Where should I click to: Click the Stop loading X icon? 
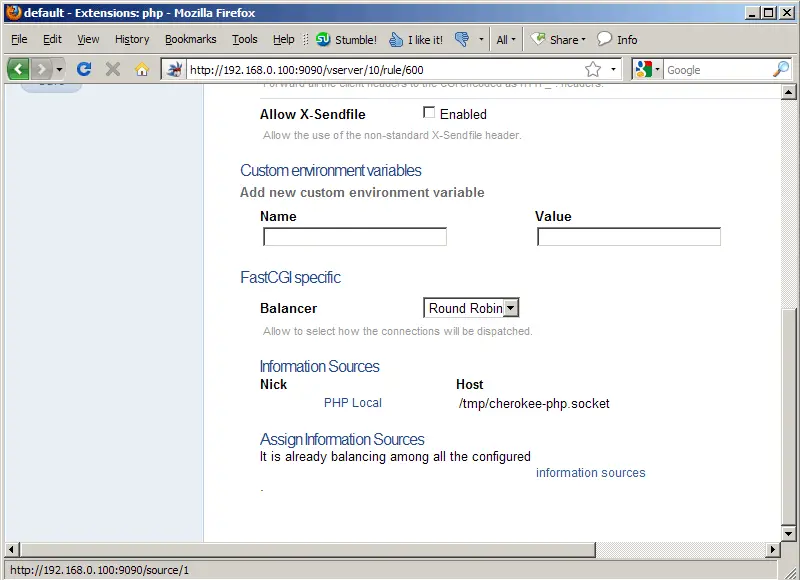(x=113, y=69)
